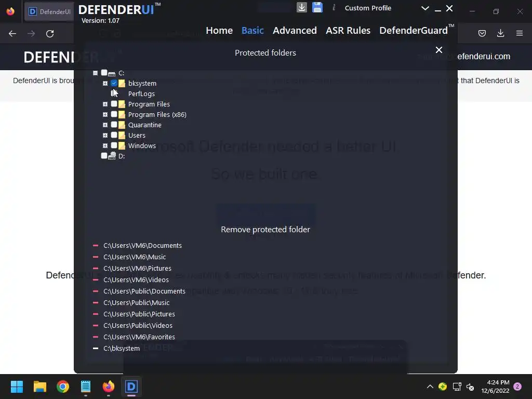Open the Windows Start menu
The width and height of the screenshot is (532, 399).
click(x=17, y=387)
